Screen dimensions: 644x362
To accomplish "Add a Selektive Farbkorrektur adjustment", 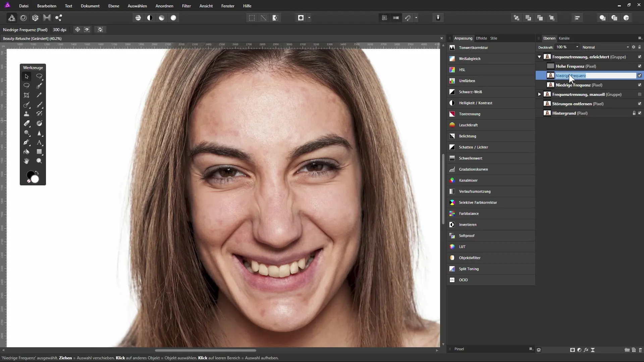I will coord(491,202).
